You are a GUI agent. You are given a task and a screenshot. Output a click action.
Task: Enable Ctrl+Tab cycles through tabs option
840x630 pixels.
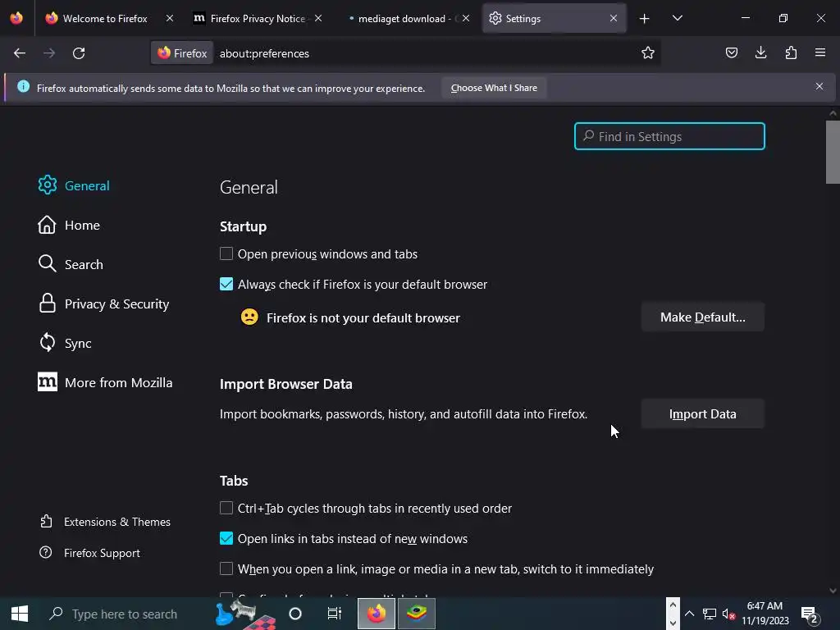pyautogui.click(x=226, y=508)
